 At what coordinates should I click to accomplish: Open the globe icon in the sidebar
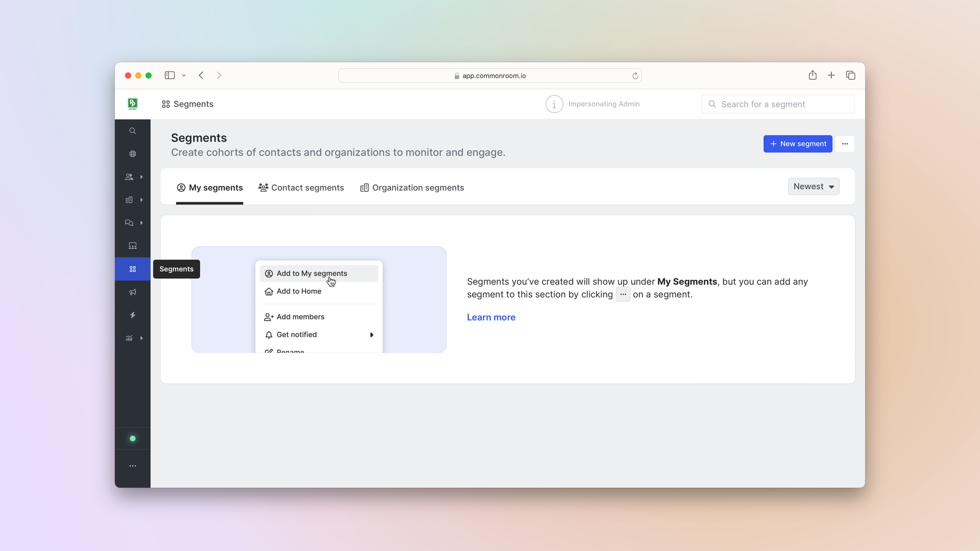(133, 154)
